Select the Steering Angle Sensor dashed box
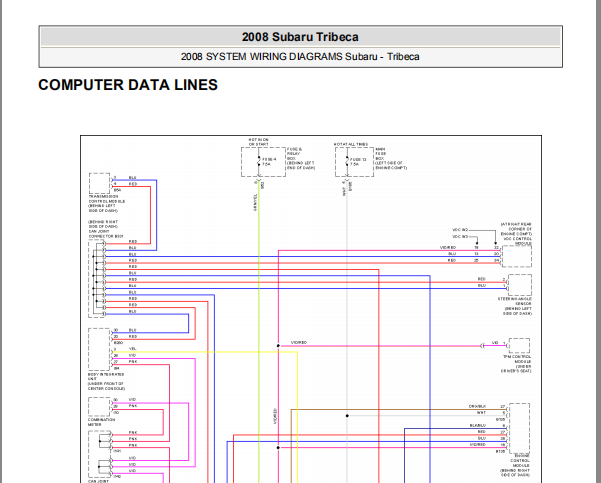The height and width of the screenshot is (483, 601). (x=520, y=285)
